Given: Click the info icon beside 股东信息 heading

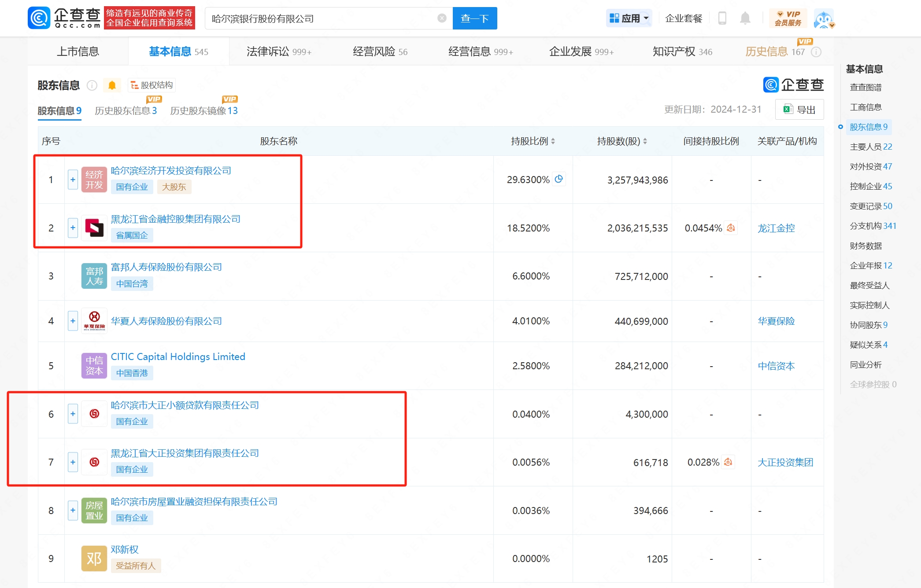Looking at the screenshot, I should coord(92,85).
